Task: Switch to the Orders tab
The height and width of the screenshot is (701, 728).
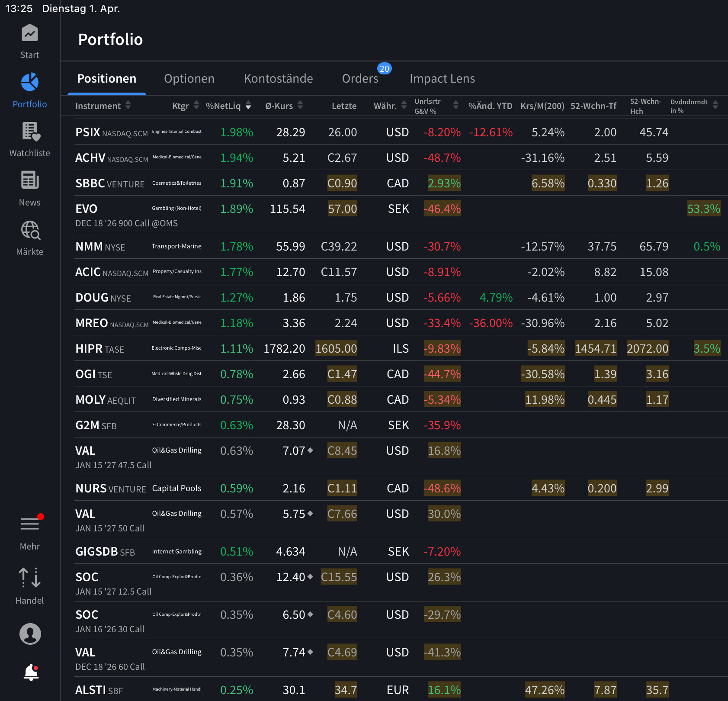Action: (x=360, y=78)
